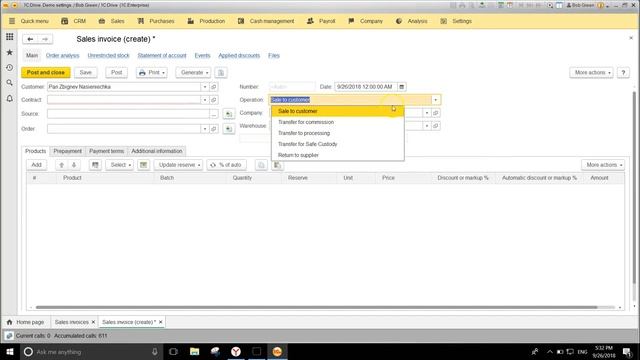This screenshot has width=640, height=360.
Task: Click the Post and close button
Action: [x=46, y=73]
